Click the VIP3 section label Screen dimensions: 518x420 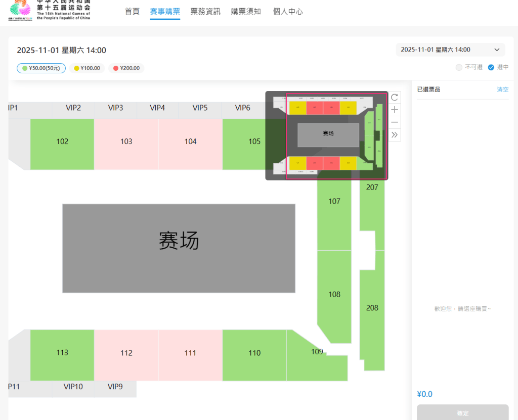click(x=116, y=108)
